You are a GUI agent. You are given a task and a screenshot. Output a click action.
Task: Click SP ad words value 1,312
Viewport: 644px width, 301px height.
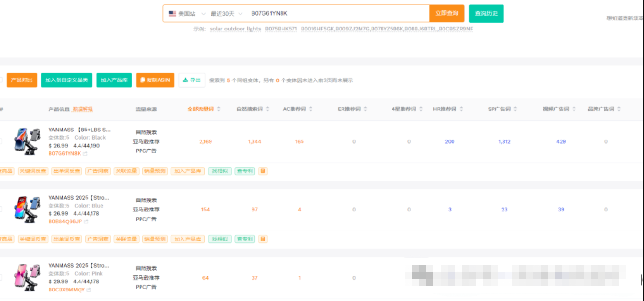coord(504,141)
